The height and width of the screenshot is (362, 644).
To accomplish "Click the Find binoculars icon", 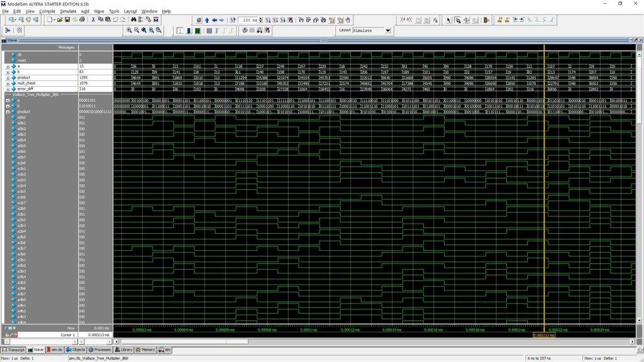I will coord(134,20).
